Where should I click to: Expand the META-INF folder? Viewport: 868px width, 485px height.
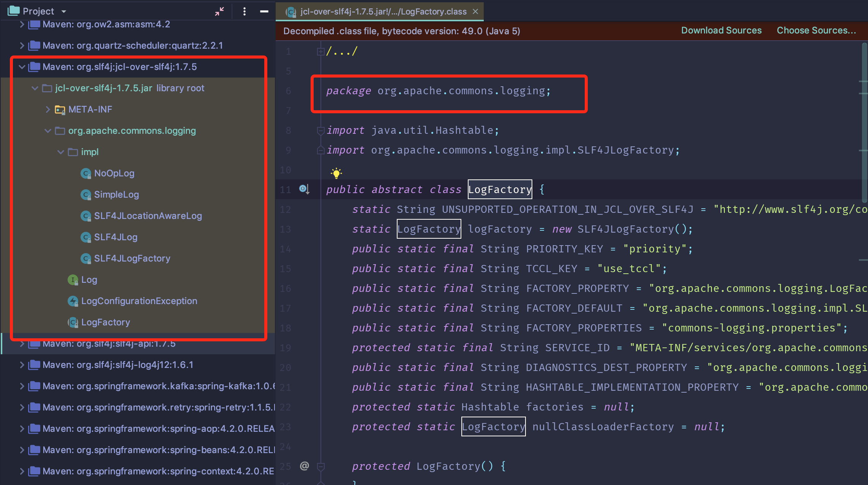click(x=48, y=109)
